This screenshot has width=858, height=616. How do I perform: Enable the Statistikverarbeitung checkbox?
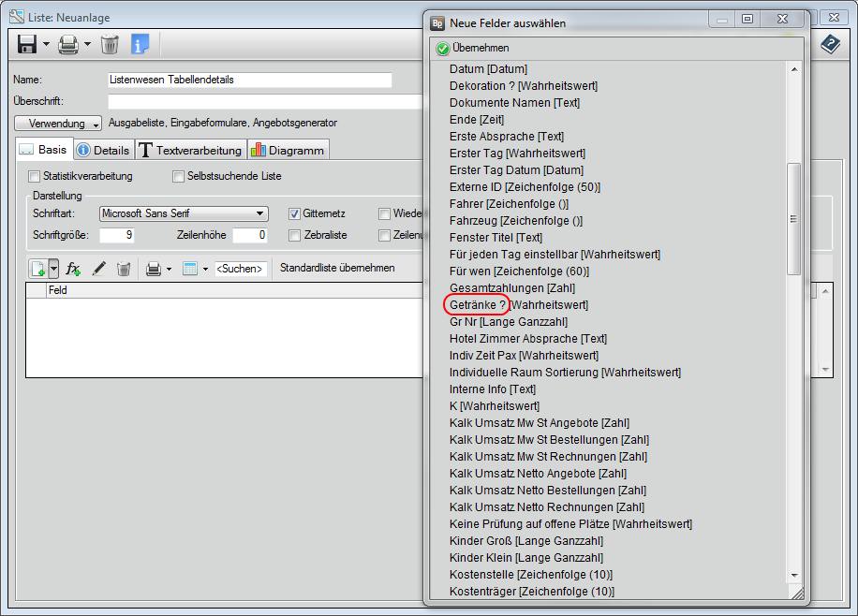pyautogui.click(x=35, y=176)
